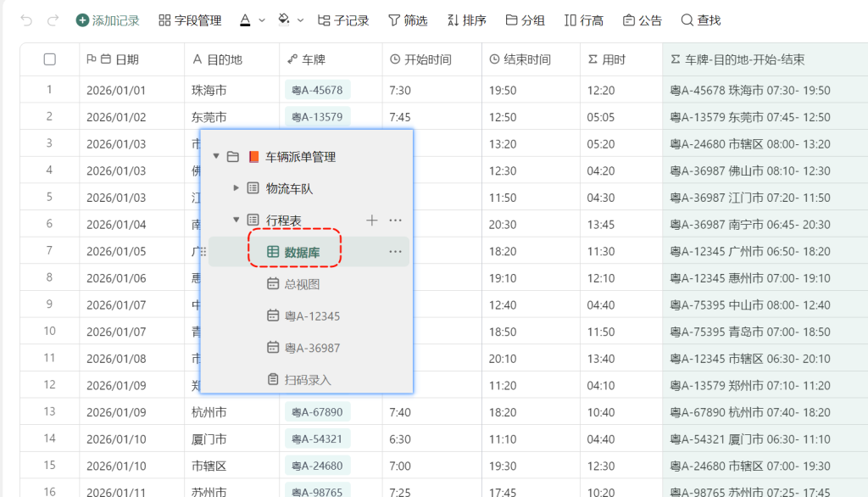This screenshot has height=497, width=868.
Task: Click the undo arrow icon
Action: (26, 20)
